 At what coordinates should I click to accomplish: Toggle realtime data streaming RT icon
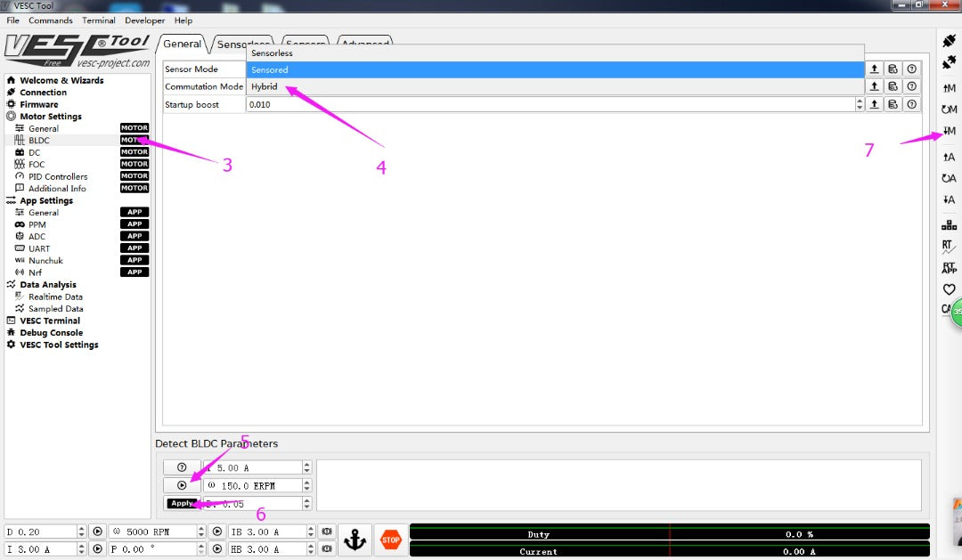[x=950, y=247]
